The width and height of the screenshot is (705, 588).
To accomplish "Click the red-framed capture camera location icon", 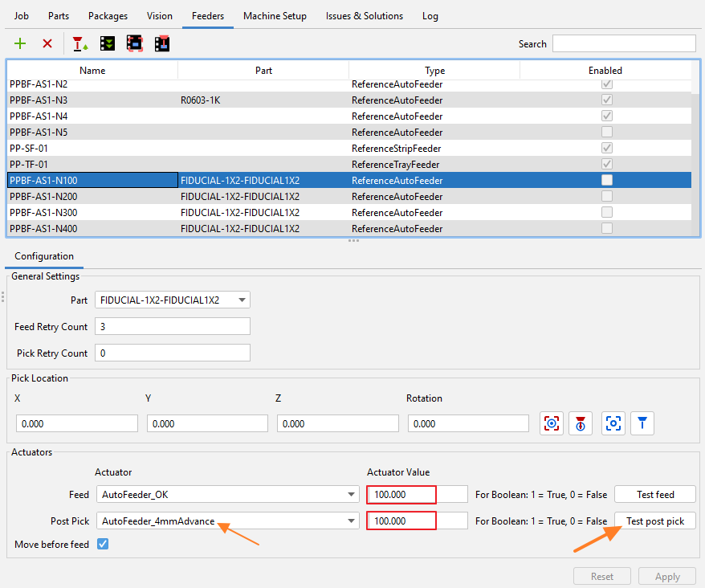I will click(552, 423).
